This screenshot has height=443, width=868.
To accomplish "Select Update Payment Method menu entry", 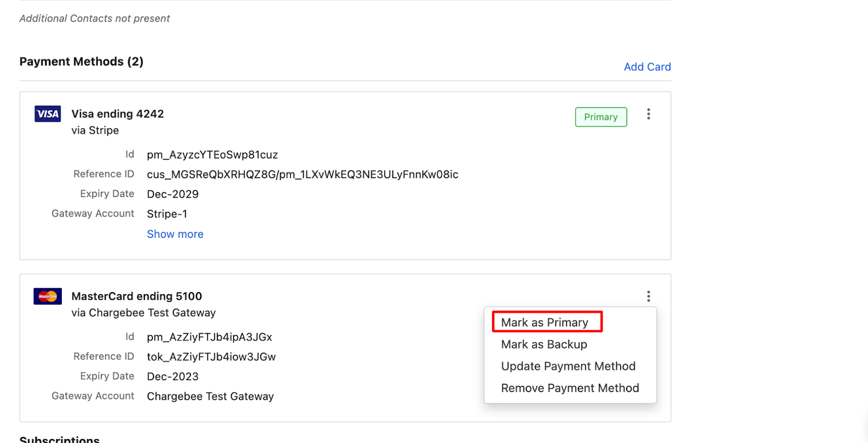I will click(x=568, y=366).
